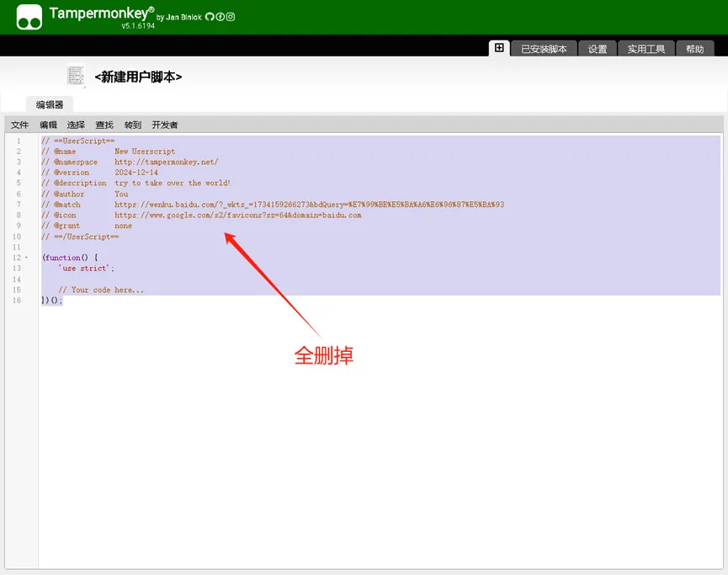Open the 编辑 menu
The image size is (728, 575).
pos(48,125)
